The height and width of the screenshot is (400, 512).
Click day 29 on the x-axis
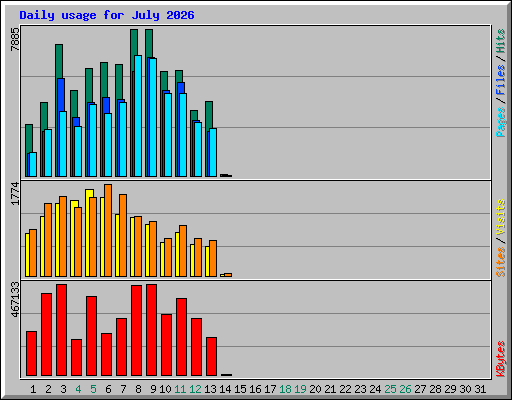click(x=450, y=389)
